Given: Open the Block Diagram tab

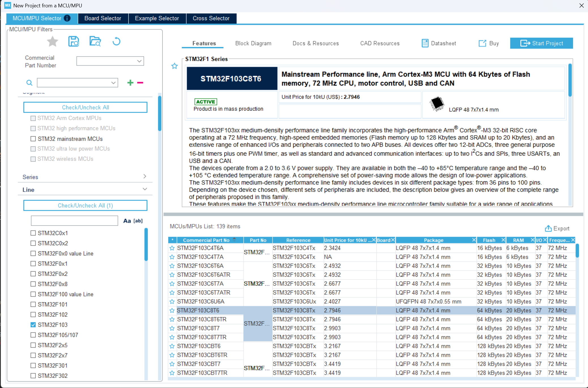Looking at the screenshot, I should coord(253,43).
